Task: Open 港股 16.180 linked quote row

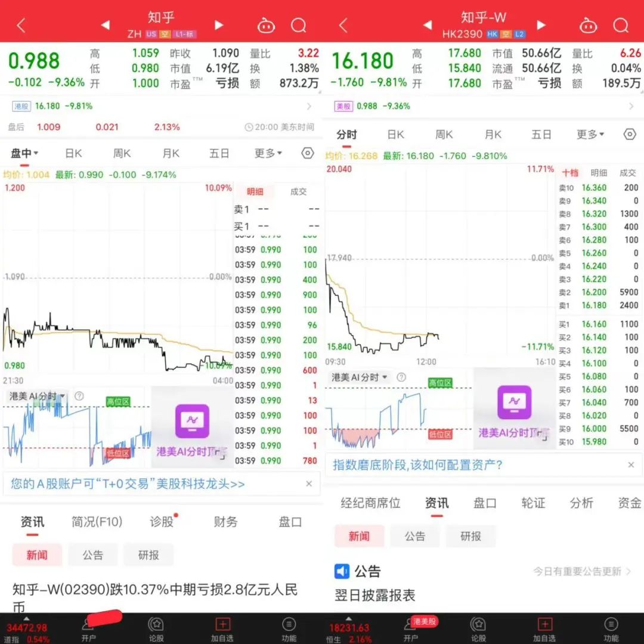Action: (161, 106)
